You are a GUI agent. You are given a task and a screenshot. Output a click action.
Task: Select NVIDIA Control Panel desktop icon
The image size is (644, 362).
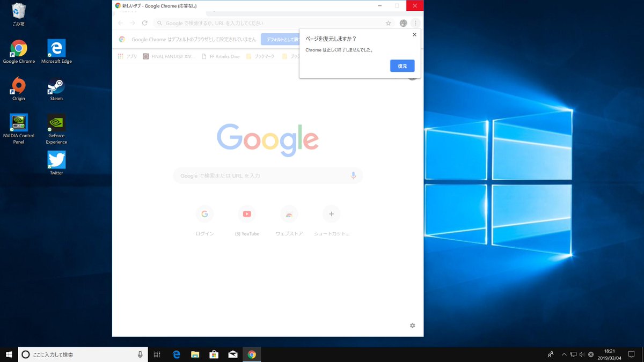[x=18, y=129]
